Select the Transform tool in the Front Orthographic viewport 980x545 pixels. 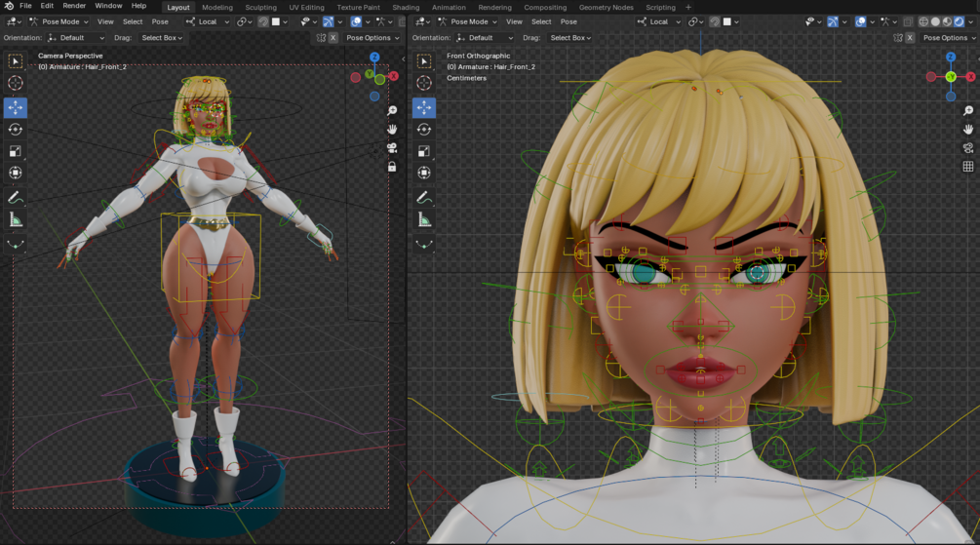click(x=424, y=173)
